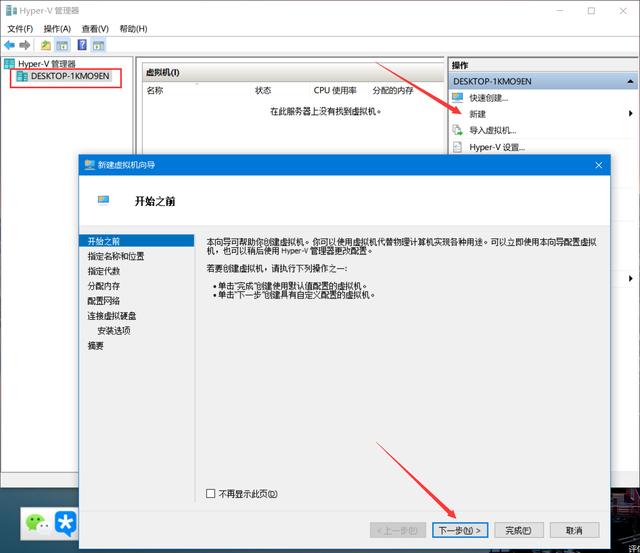Click the 下一步(N) button
The height and width of the screenshot is (553, 640).
[460, 530]
